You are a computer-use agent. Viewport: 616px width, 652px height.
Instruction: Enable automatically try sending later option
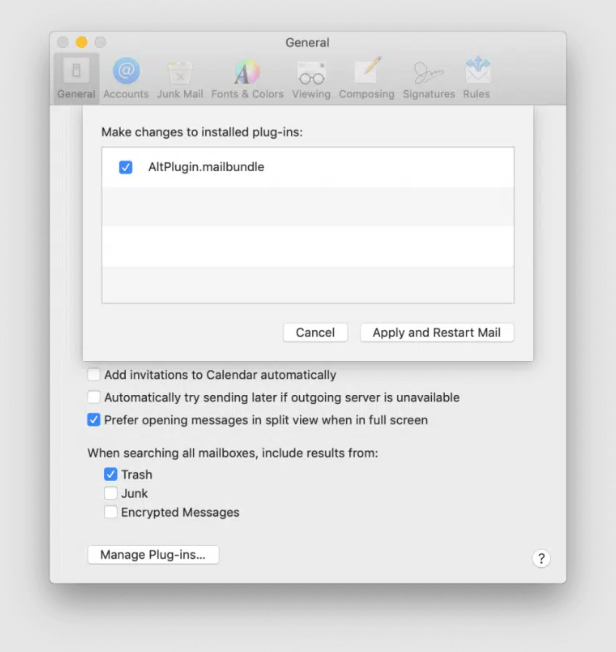click(x=94, y=397)
